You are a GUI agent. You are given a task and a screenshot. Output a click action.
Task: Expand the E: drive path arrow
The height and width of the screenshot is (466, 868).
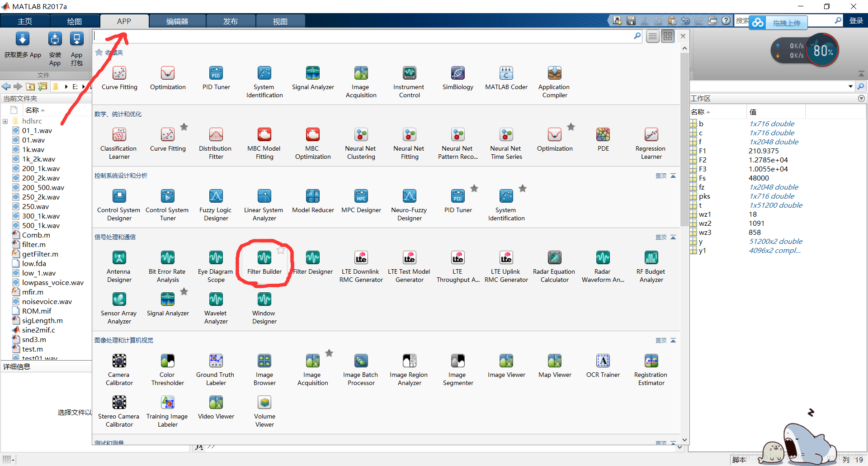[x=84, y=86]
